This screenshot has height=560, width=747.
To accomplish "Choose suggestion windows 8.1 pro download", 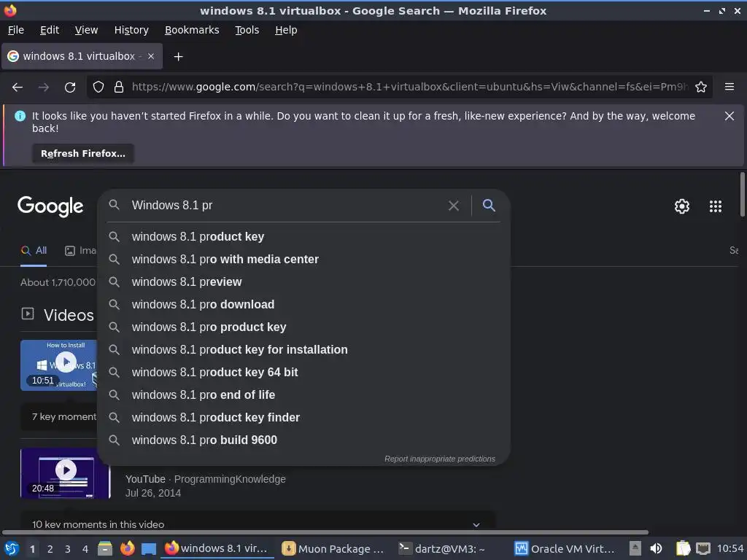I will point(303,304).
